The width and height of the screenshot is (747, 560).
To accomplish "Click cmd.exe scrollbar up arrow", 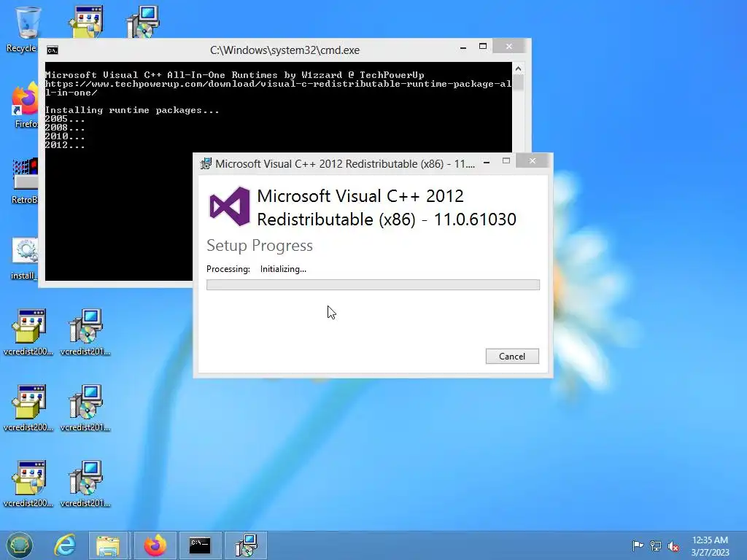I will coord(519,69).
